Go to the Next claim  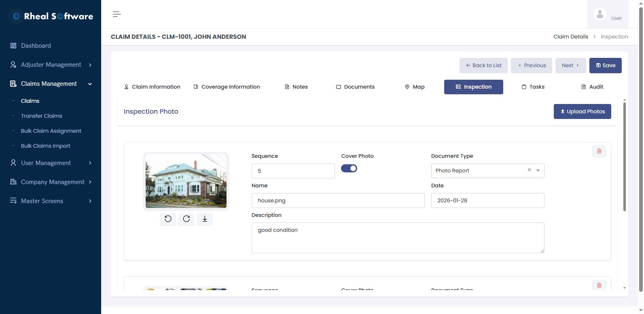click(570, 66)
